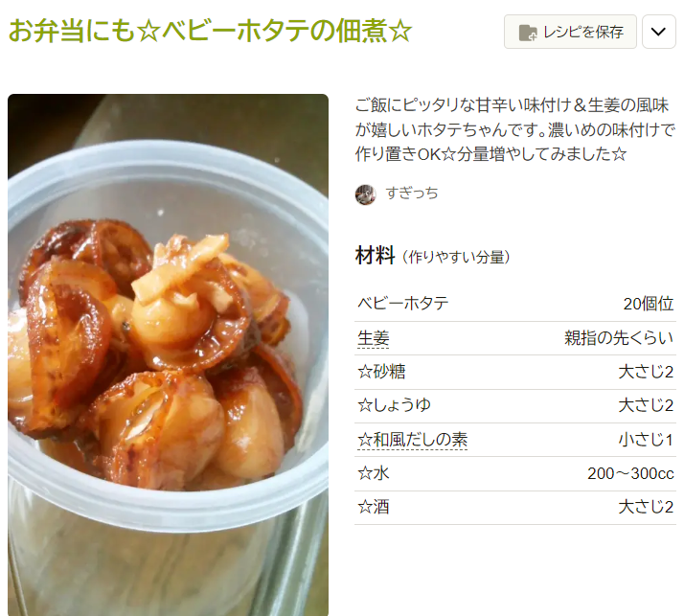Click the 親指の先くらい quantity text
Screen dimensions: 684x616
tap(619, 338)
